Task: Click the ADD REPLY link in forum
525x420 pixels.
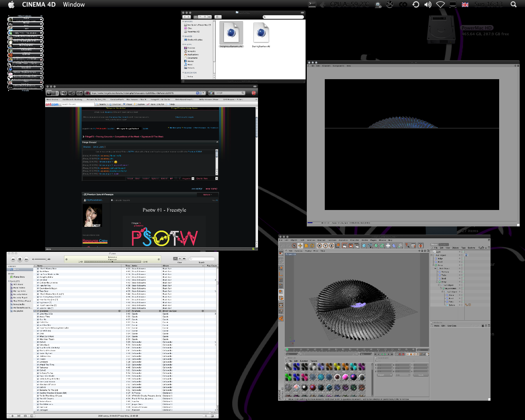Action: (197, 189)
